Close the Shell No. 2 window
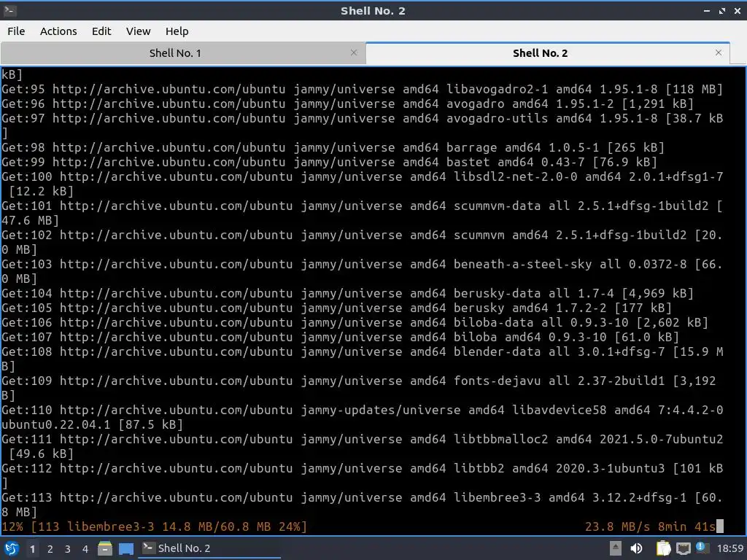 737,10
